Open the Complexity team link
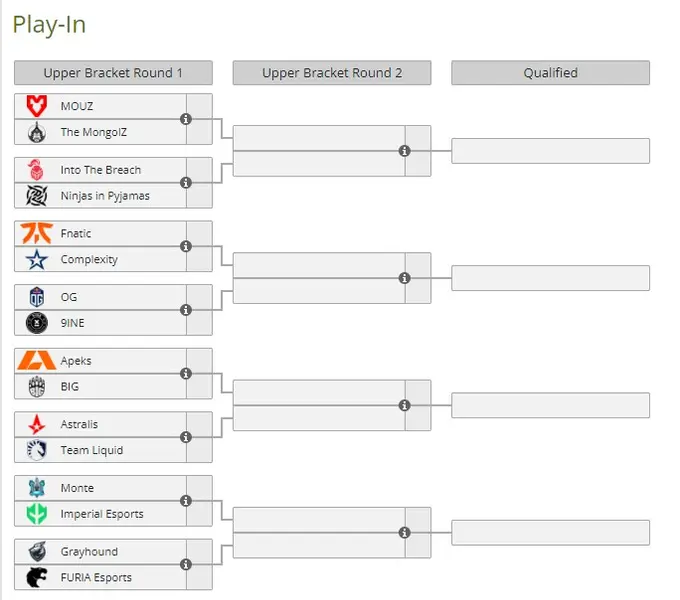The height and width of the screenshot is (600, 680). click(x=89, y=259)
